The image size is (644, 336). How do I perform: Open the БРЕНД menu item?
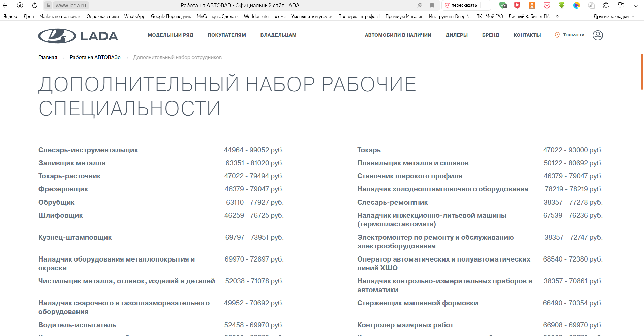491,35
